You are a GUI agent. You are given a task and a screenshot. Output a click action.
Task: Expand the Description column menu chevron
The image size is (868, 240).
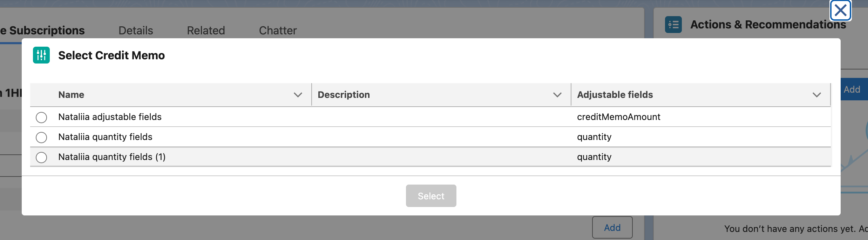[x=557, y=95]
